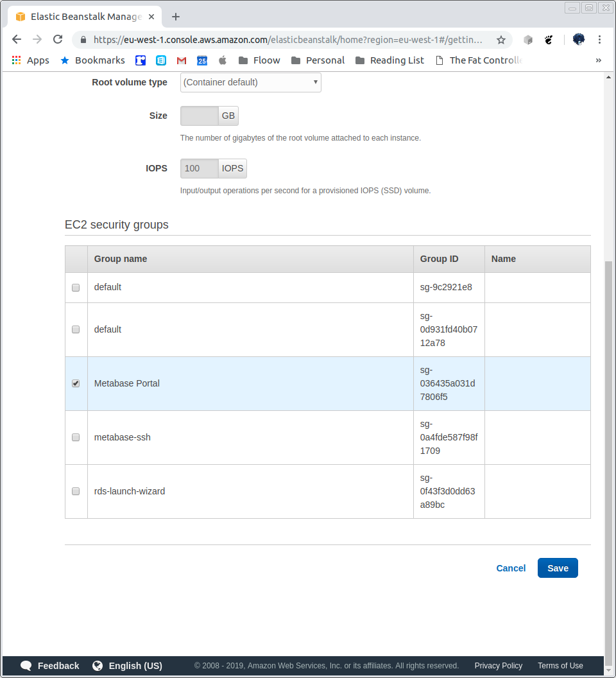Check the default sg-0d931fd40b0712a78 security group
This screenshot has height=678, width=616.
[76, 329]
